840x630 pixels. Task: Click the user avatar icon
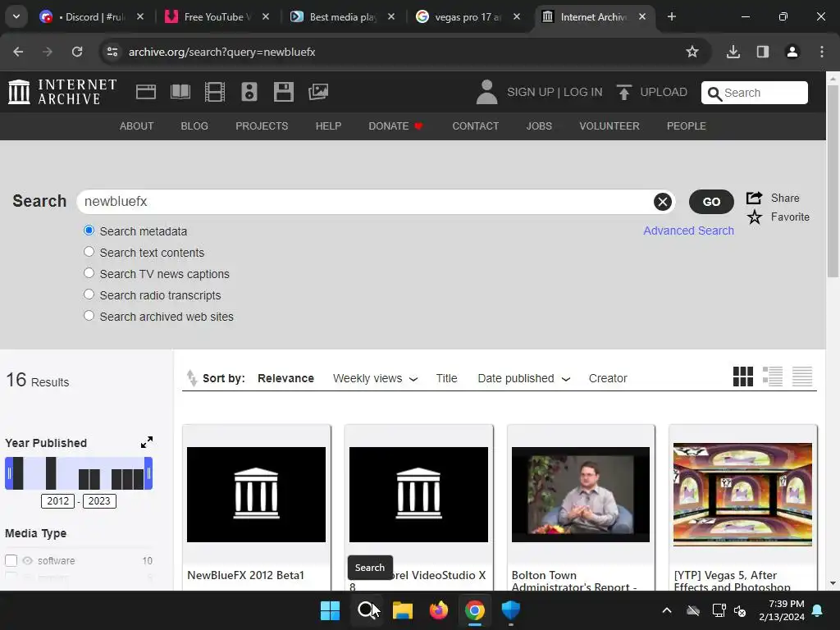tap(486, 92)
